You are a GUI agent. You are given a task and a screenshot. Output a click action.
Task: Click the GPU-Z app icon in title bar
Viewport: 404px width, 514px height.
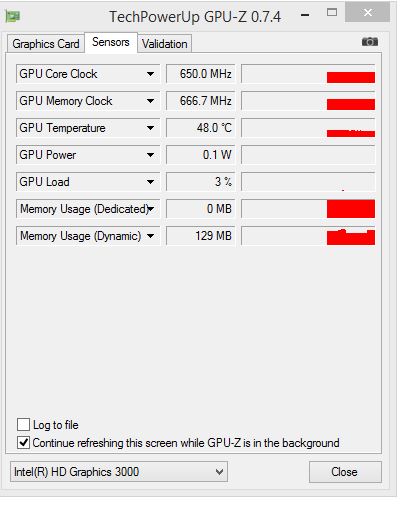pyautogui.click(x=13, y=16)
